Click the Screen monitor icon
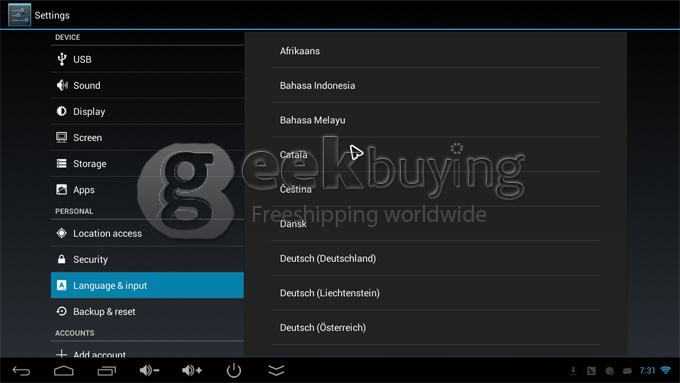680x383 pixels. click(x=62, y=137)
